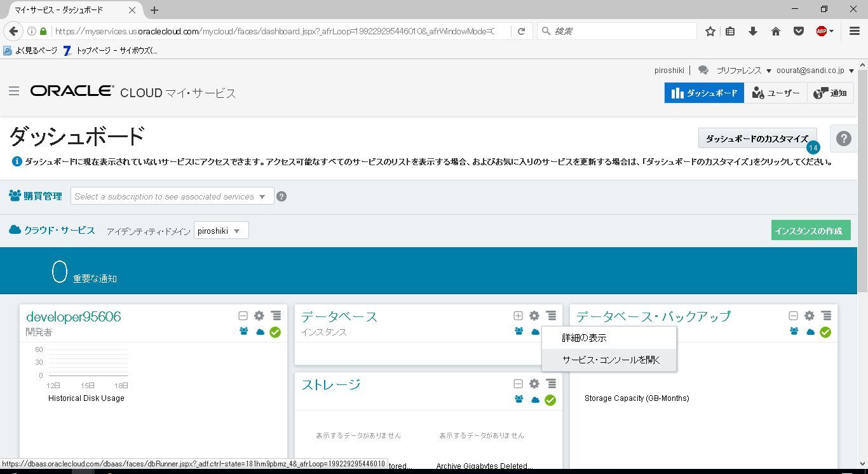Image resolution: width=868 pixels, height=474 pixels.
Task: Open the piroshiki identity domain dropdown
Action: (x=220, y=231)
